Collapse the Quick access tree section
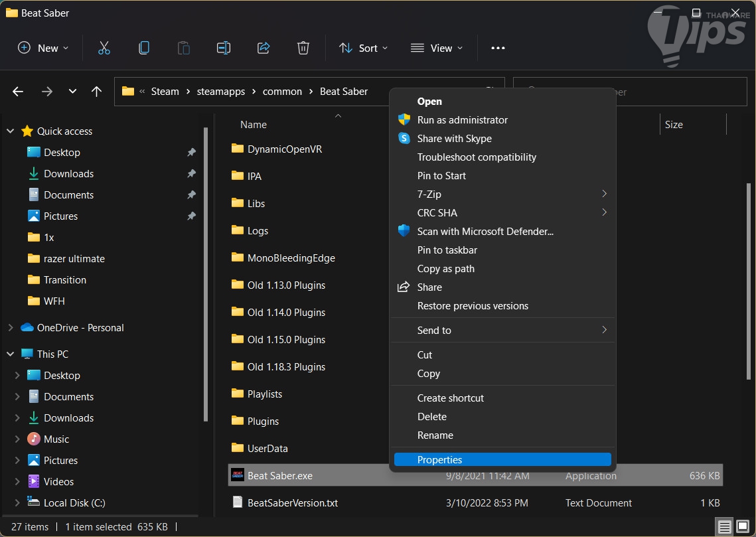This screenshot has height=537, width=756. point(11,131)
